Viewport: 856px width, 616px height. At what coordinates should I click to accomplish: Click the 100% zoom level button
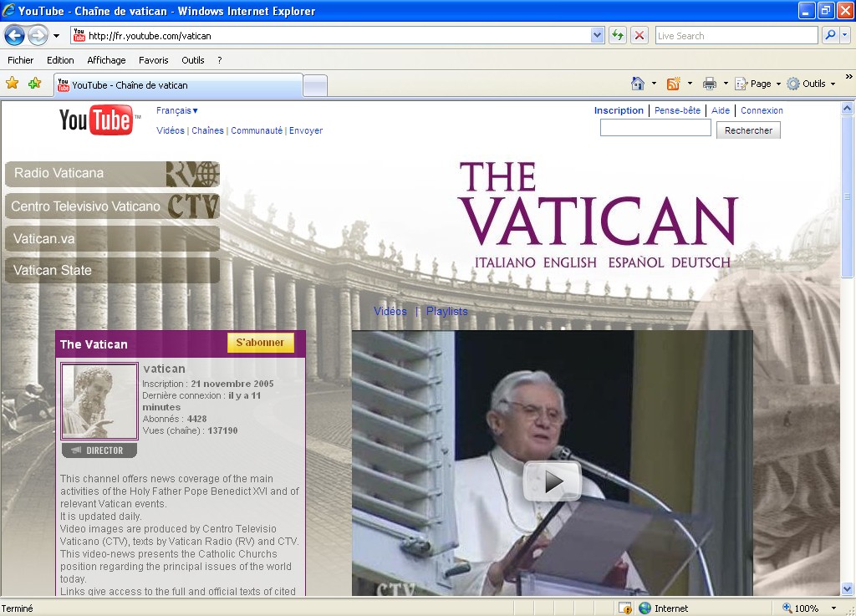click(801, 608)
